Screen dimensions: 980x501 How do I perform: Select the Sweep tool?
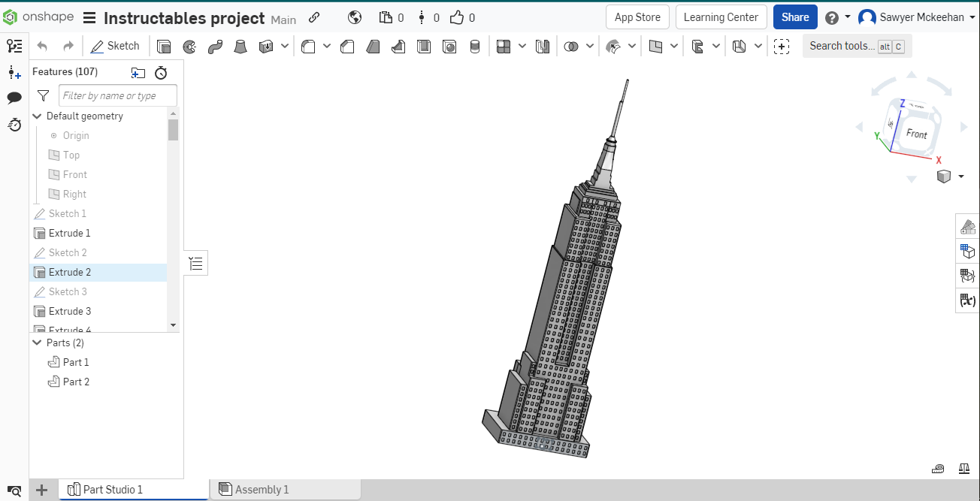(x=215, y=47)
